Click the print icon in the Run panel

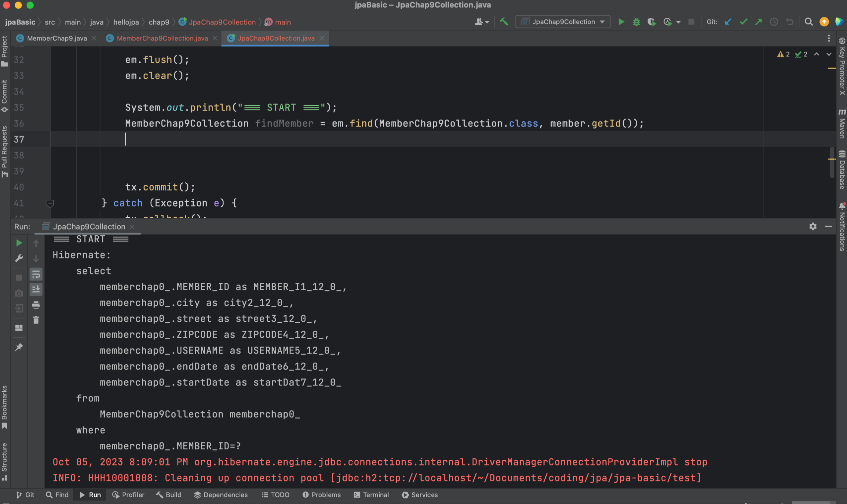(36, 305)
